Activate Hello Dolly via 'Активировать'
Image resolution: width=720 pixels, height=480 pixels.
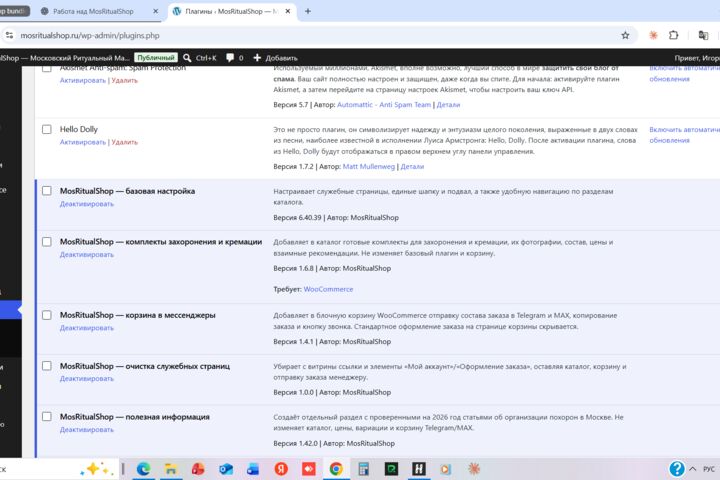(83, 142)
